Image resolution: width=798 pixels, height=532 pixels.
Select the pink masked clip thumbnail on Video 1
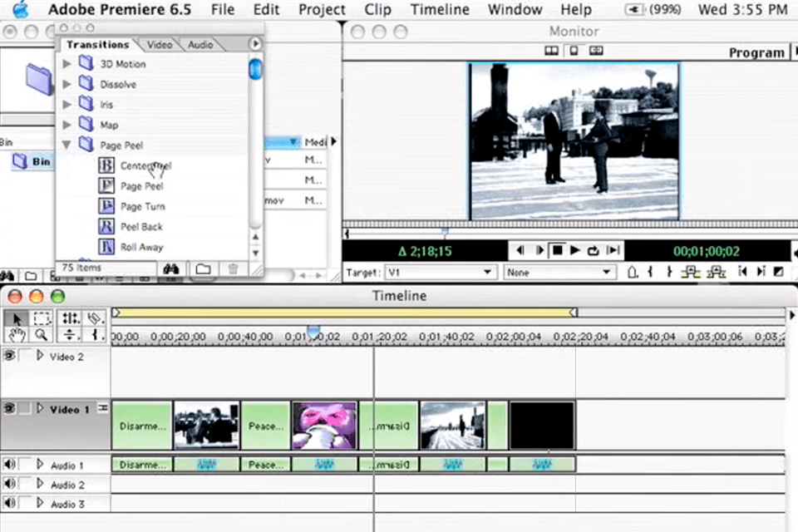click(324, 425)
